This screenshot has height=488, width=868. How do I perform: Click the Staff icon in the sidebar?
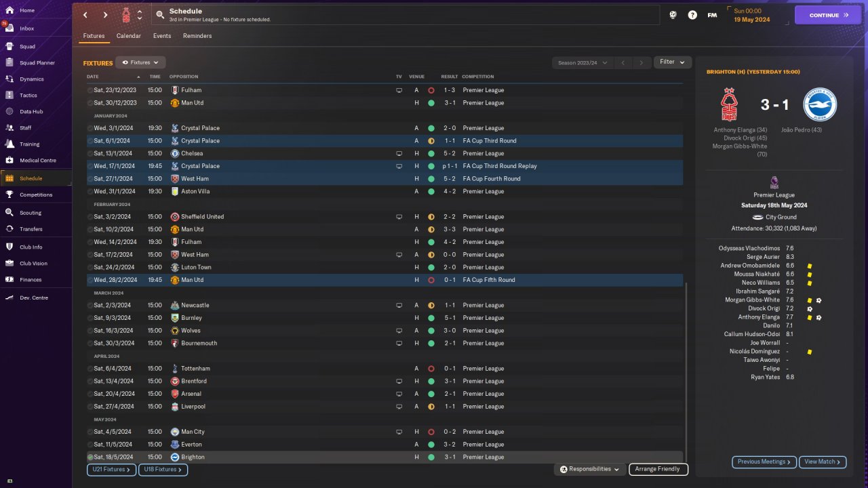9,127
